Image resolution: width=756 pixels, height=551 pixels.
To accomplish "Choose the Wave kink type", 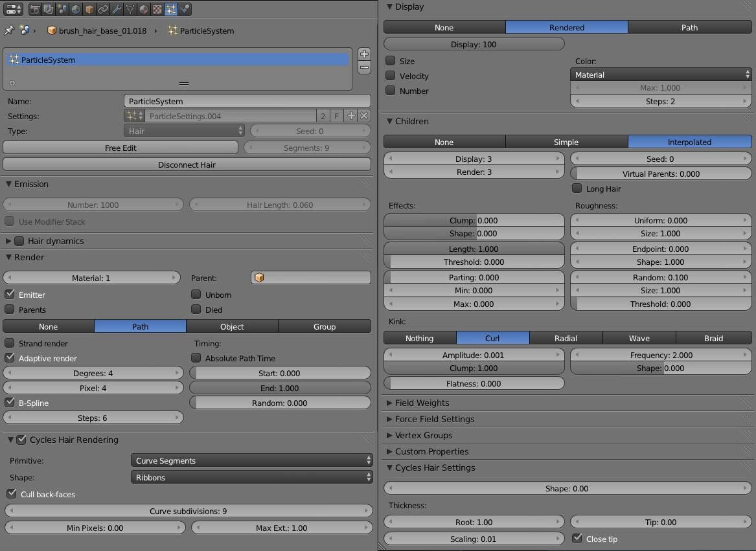I will [x=639, y=339].
